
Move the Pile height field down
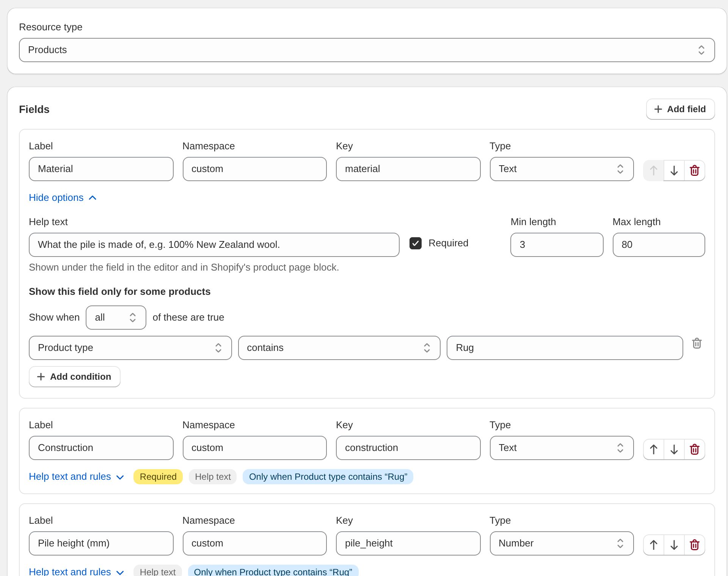tap(674, 545)
